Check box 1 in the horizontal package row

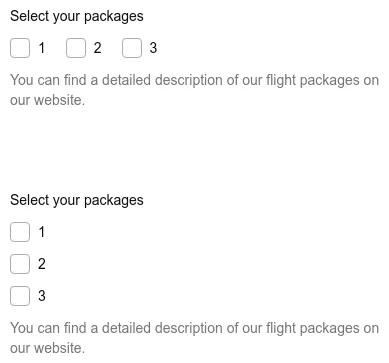[x=20, y=48]
